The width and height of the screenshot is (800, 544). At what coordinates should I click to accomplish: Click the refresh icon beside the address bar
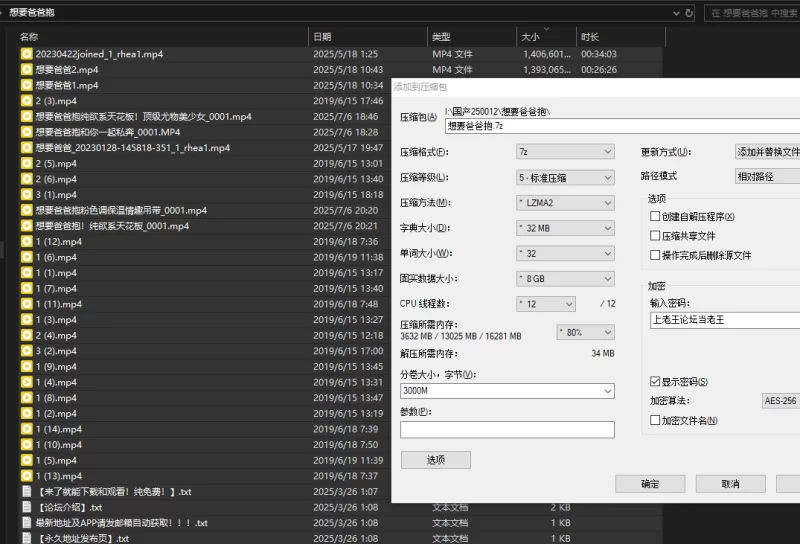coord(689,13)
